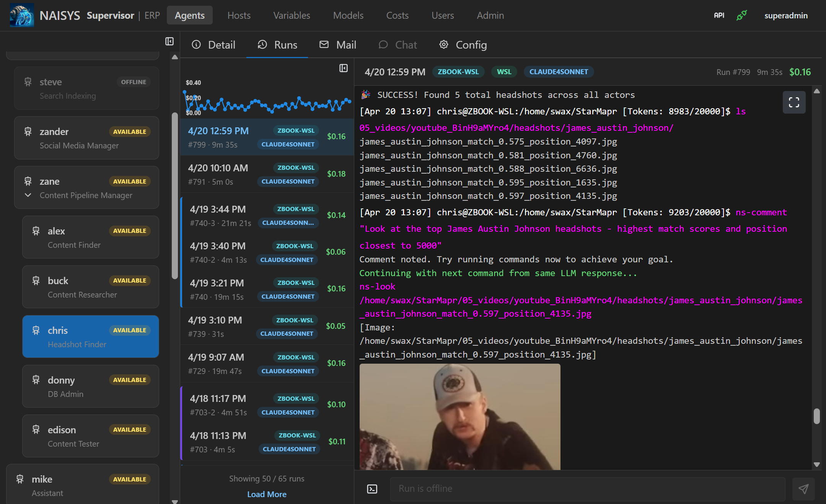Open the Load More runs control
The image size is (826, 504).
point(267,494)
